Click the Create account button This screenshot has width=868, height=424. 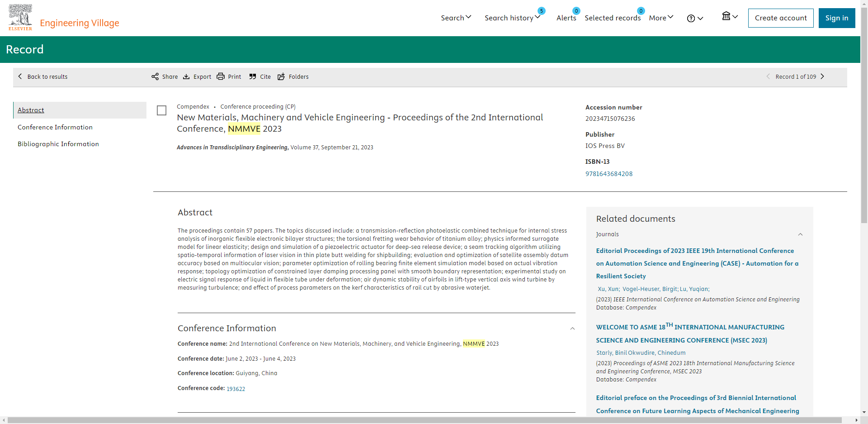(x=780, y=18)
